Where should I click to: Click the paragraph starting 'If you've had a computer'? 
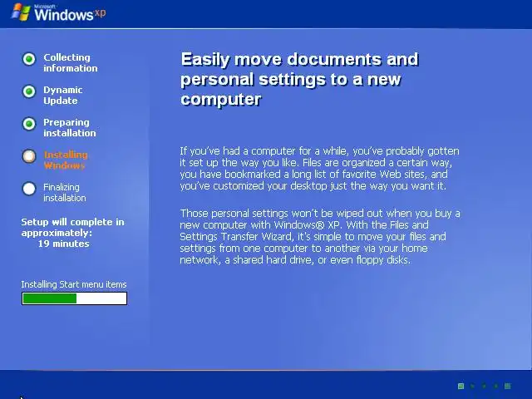point(319,168)
